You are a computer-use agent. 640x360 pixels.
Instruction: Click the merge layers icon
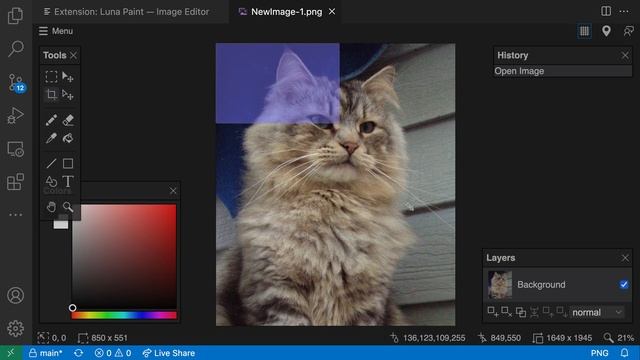534,312
